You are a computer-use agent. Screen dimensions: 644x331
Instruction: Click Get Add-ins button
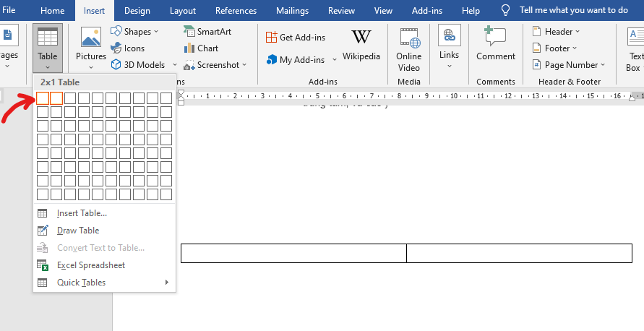295,38
